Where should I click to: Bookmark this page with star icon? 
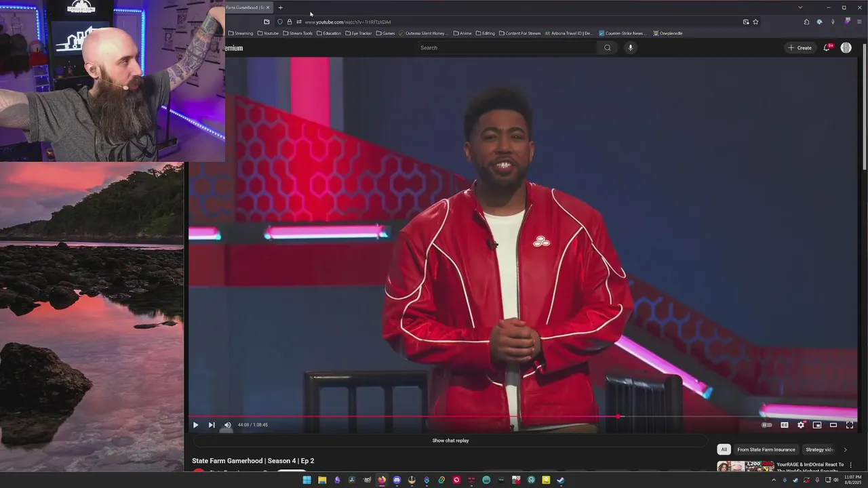(755, 22)
